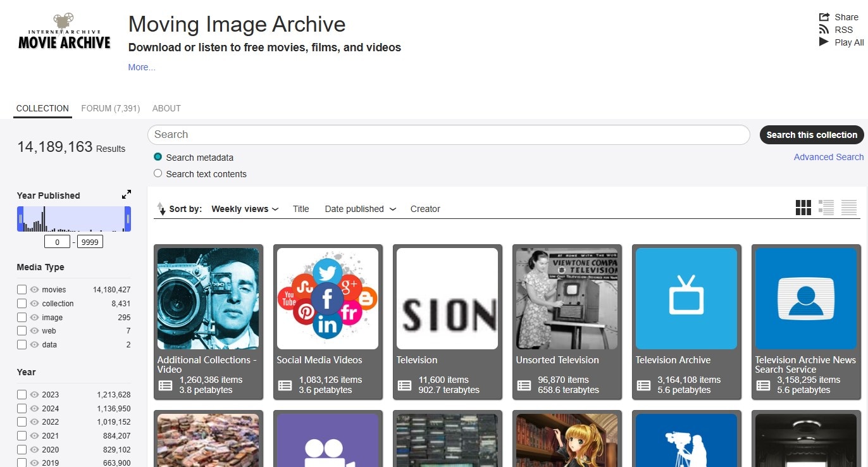Click the Share arrow icon

[x=824, y=17]
